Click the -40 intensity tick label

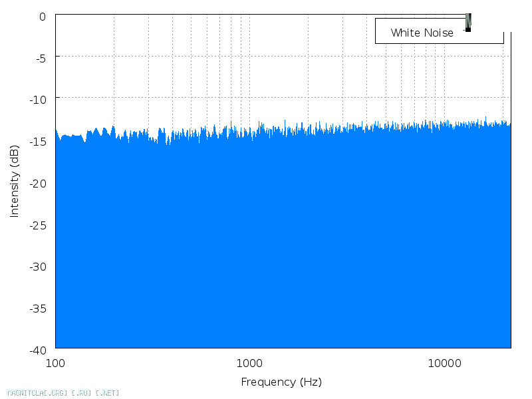[38, 350]
